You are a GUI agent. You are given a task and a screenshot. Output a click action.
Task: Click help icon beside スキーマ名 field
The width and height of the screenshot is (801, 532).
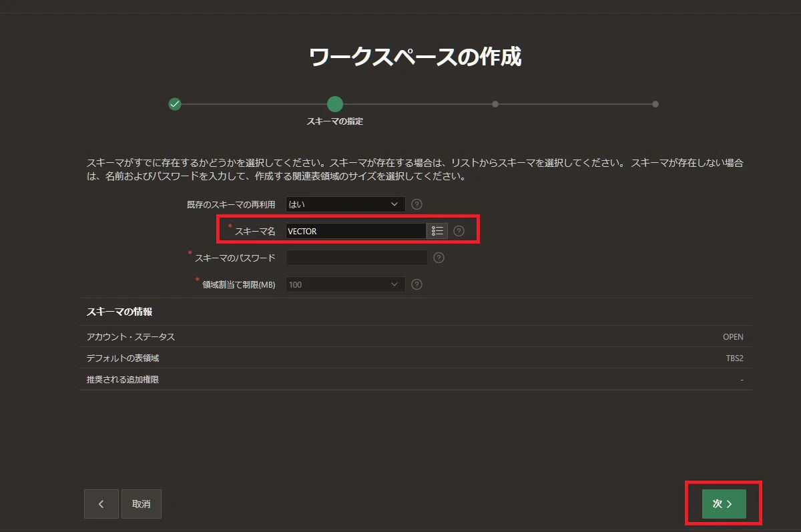pyautogui.click(x=459, y=231)
